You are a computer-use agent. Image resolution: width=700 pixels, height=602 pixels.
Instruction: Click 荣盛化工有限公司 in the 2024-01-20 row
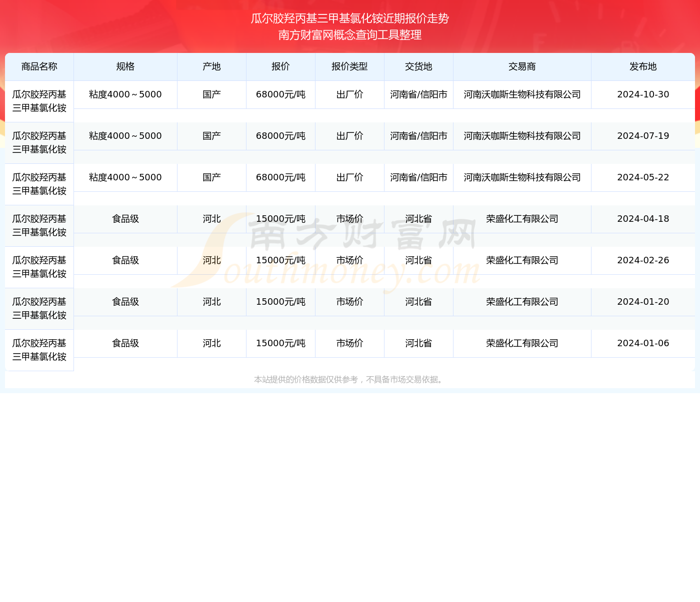click(522, 302)
